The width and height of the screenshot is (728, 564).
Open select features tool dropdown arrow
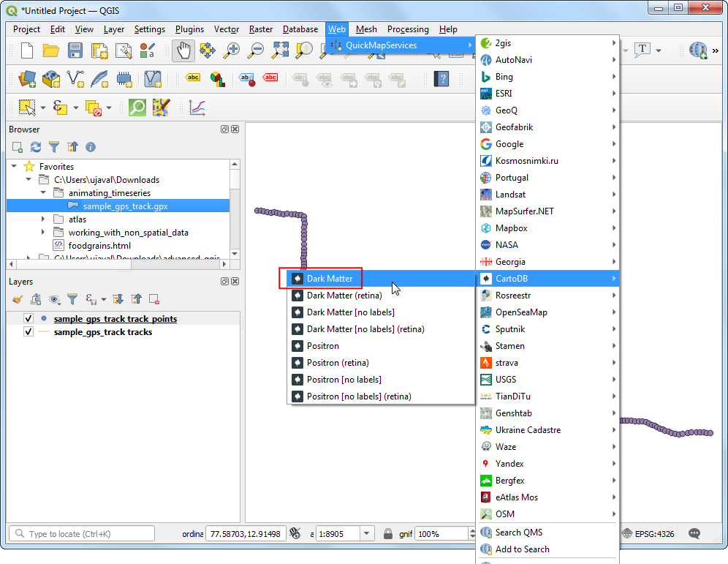42,108
